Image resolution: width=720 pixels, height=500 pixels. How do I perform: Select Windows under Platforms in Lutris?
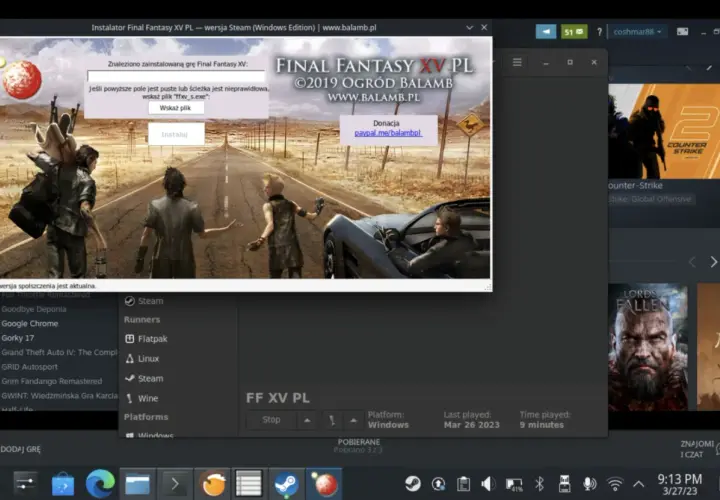point(149,435)
